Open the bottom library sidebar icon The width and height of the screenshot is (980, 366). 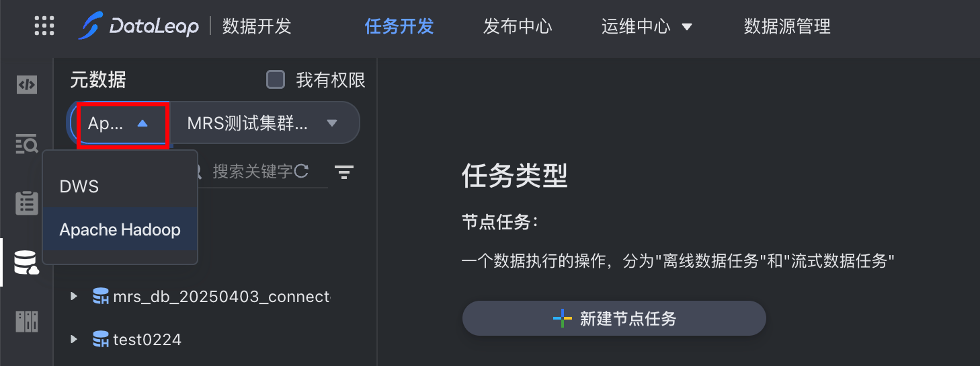27,321
